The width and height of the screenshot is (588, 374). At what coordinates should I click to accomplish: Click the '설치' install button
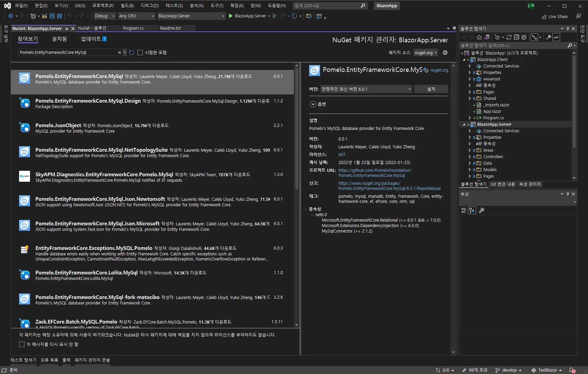click(x=431, y=89)
